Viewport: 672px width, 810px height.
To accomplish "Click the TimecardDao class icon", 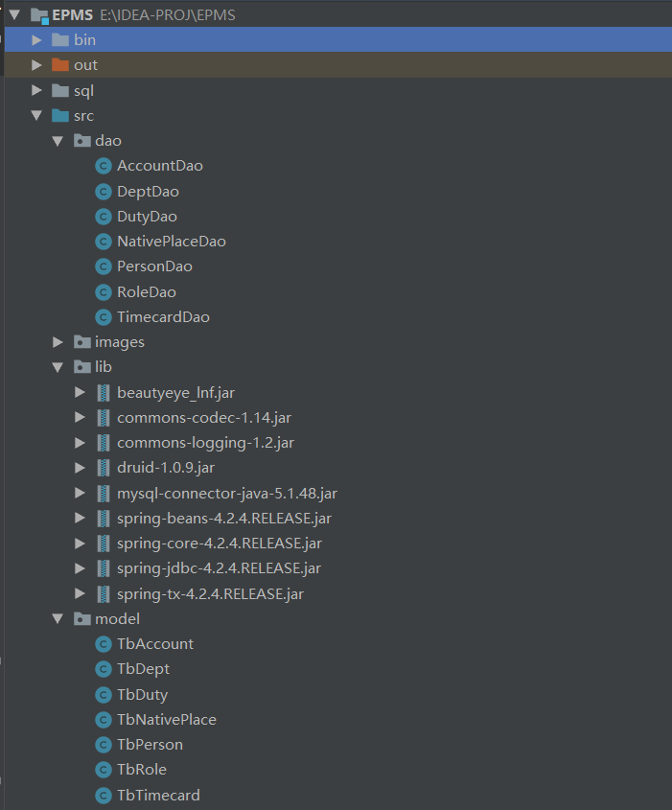I will tap(104, 317).
